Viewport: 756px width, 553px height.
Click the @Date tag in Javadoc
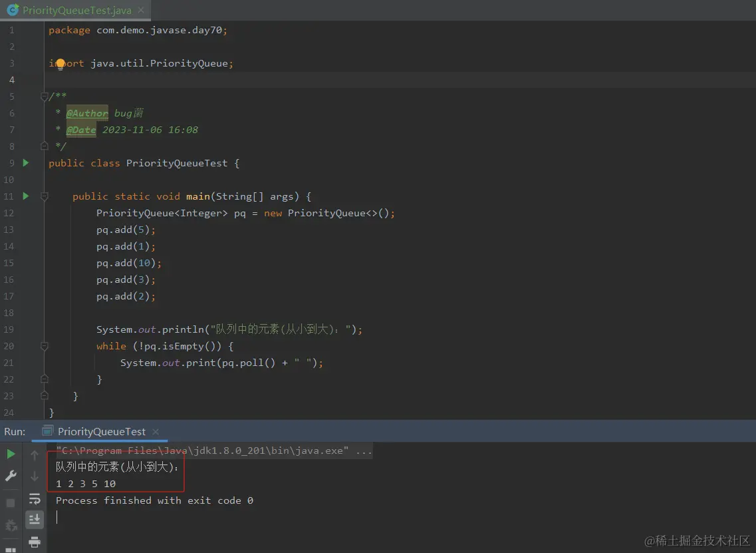tap(81, 130)
